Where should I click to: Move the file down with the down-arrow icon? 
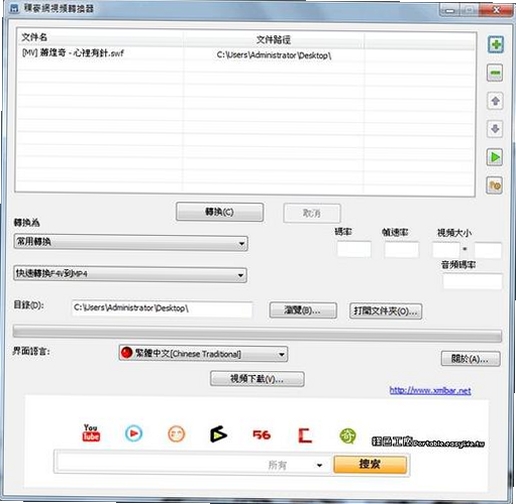pyautogui.click(x=495, y=129)
